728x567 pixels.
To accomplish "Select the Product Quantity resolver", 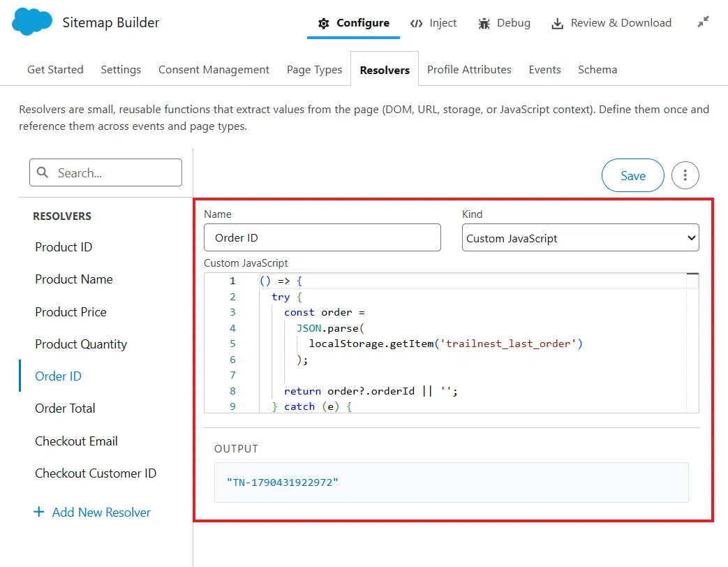I will (81, 344).
